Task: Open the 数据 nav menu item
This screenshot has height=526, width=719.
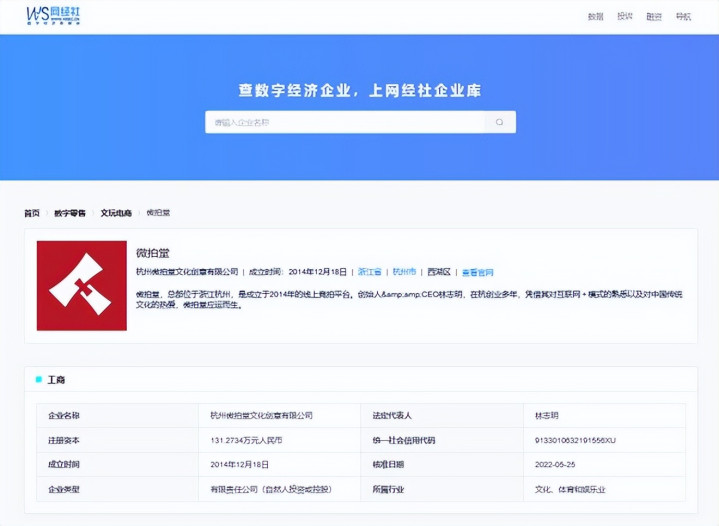Action: [595, 16]
